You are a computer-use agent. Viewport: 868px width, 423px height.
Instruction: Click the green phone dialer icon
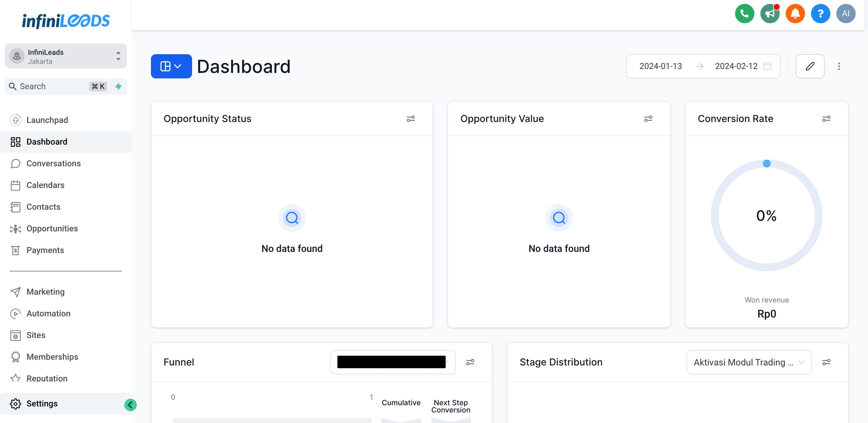coord(744,14)
